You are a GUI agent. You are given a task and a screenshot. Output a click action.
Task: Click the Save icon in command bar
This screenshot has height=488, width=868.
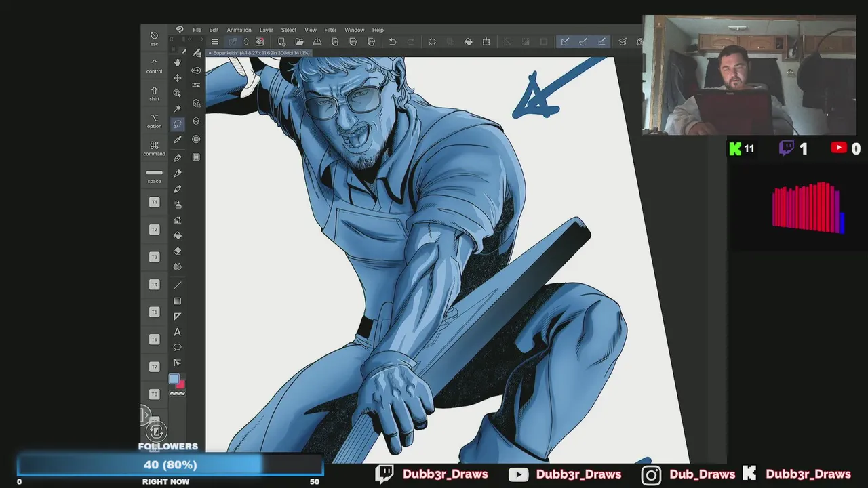[x=317, y=41]
